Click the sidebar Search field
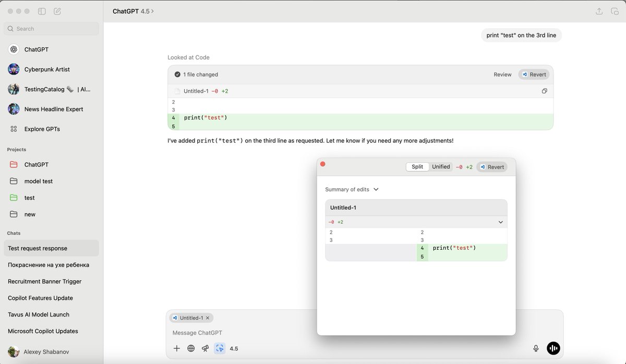 tap(51, 29)
